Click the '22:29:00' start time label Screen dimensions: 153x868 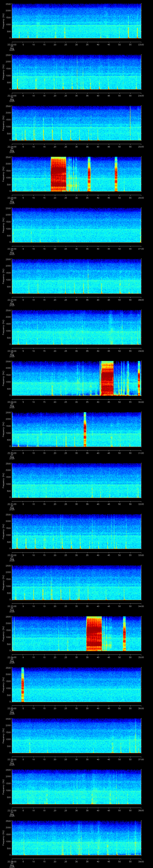(12, 402)
